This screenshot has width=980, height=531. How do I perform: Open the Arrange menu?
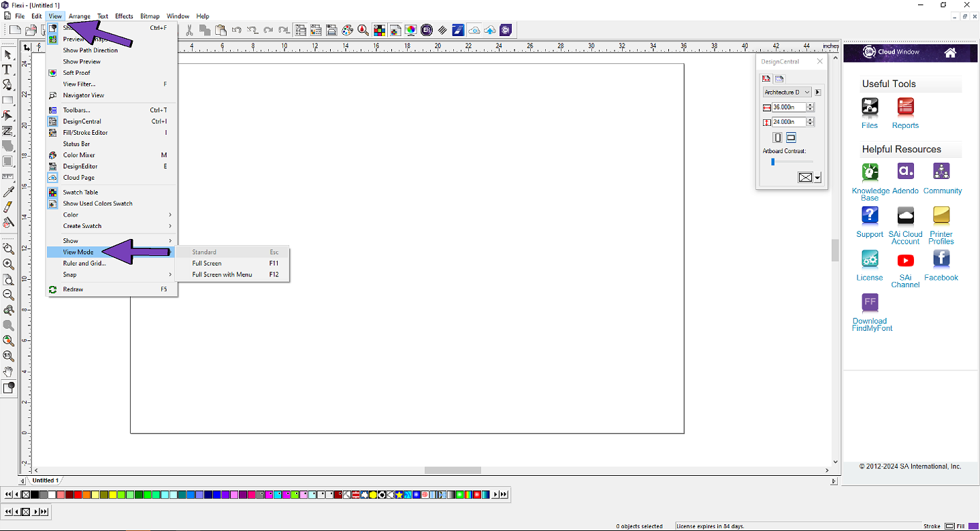click(x=80, y=16)
